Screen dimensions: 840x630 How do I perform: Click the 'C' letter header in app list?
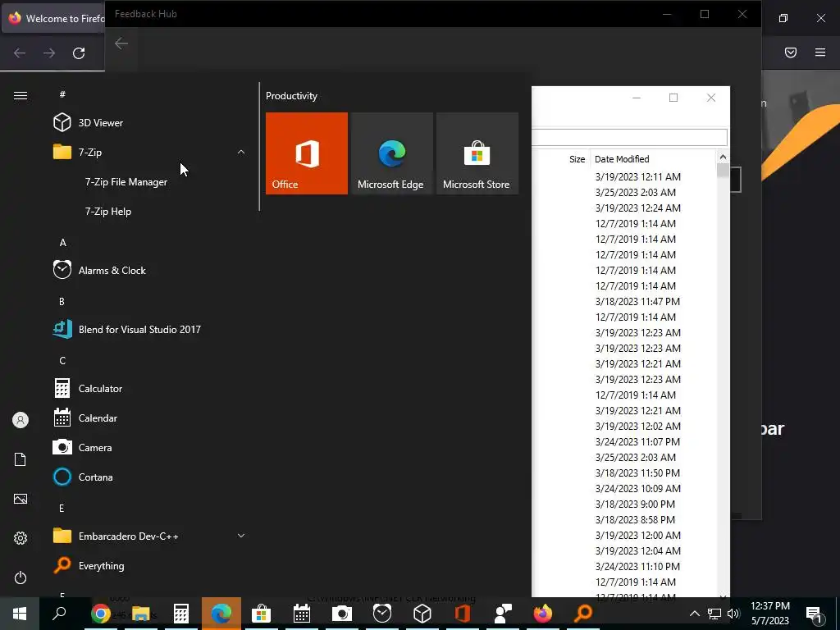62,361
